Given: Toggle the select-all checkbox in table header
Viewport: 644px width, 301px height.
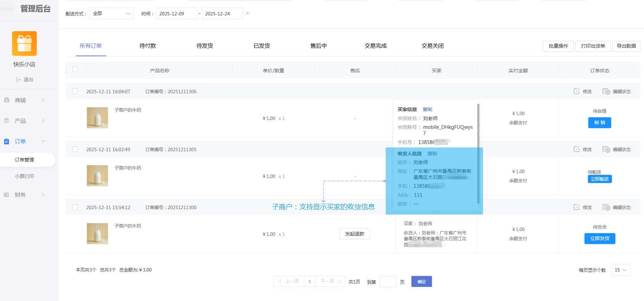Looking at the screenshot, I should coord(75,69).
